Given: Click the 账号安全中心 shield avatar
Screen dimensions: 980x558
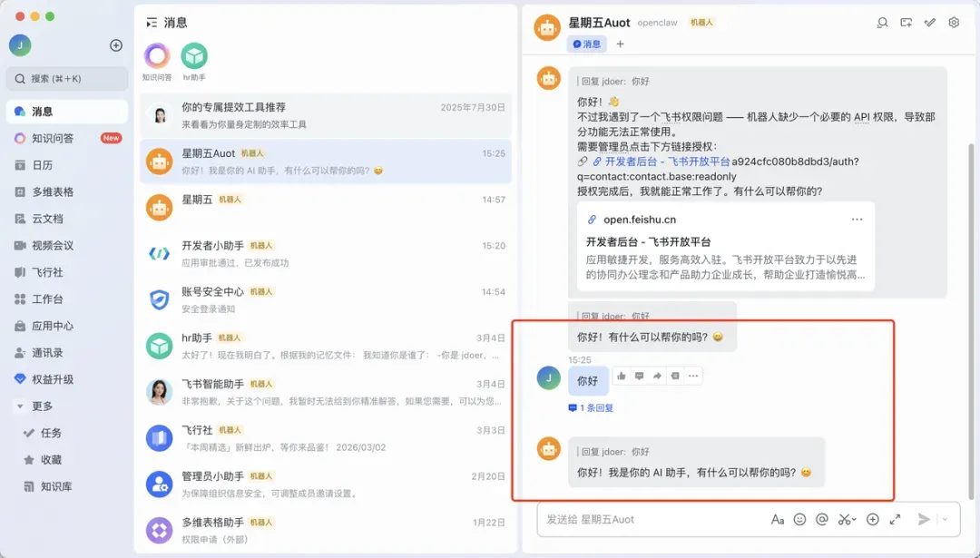Looking at the screenshot, I should (x=160, y=300).
